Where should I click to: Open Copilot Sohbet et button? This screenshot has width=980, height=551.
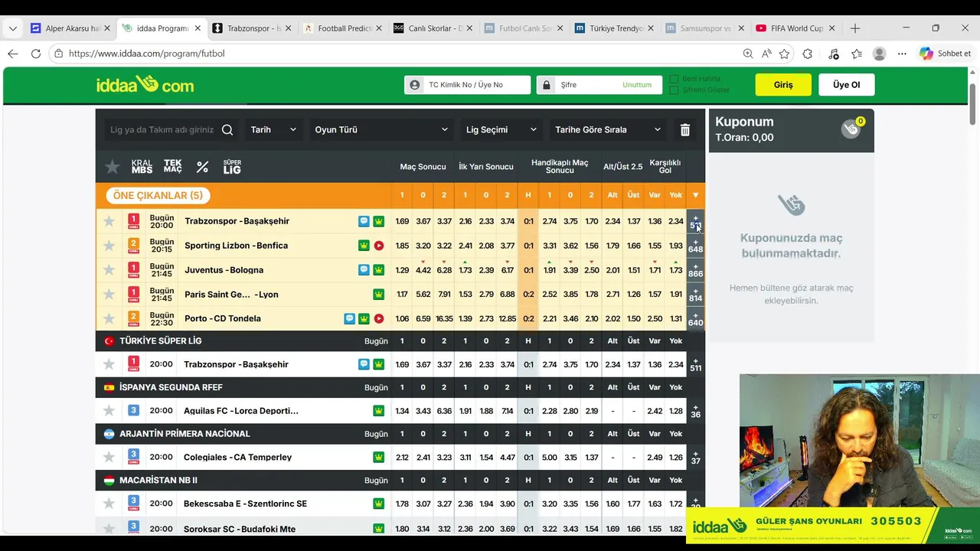tap(945, 54)
